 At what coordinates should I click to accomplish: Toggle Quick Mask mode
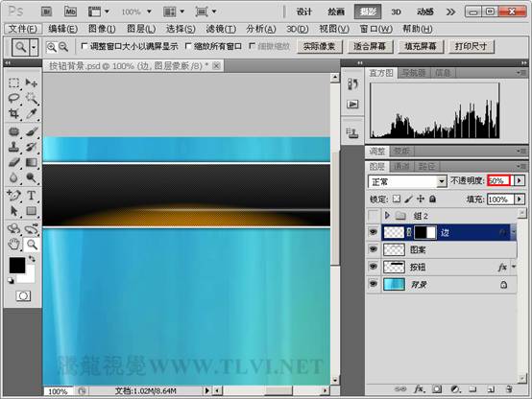(23, 296)
